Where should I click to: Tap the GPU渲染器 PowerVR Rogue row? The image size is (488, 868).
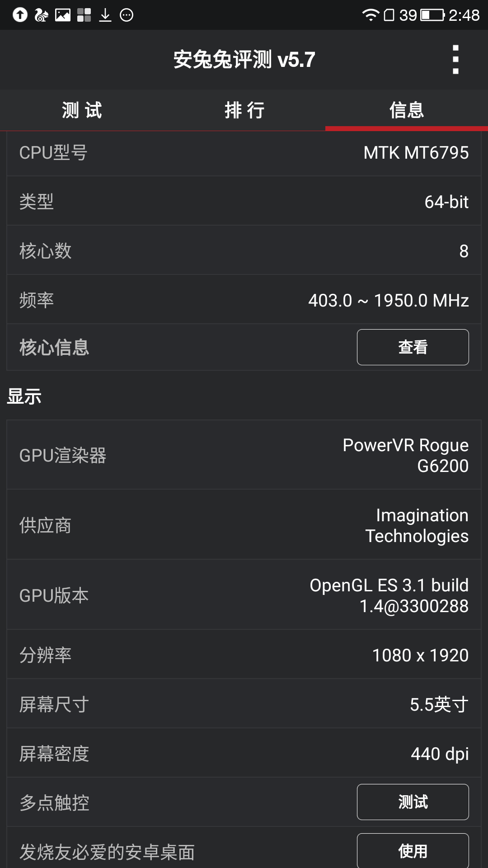point(244,455)
